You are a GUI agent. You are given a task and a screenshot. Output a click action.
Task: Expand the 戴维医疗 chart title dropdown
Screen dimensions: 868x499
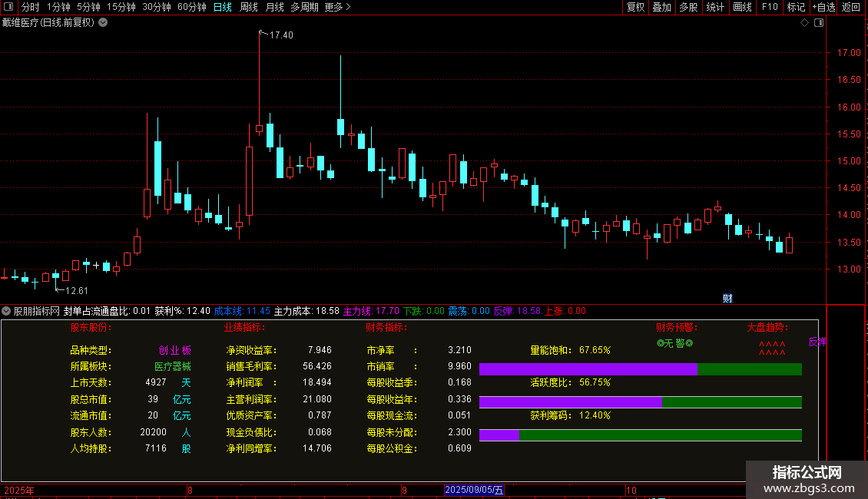coord(104,23)
